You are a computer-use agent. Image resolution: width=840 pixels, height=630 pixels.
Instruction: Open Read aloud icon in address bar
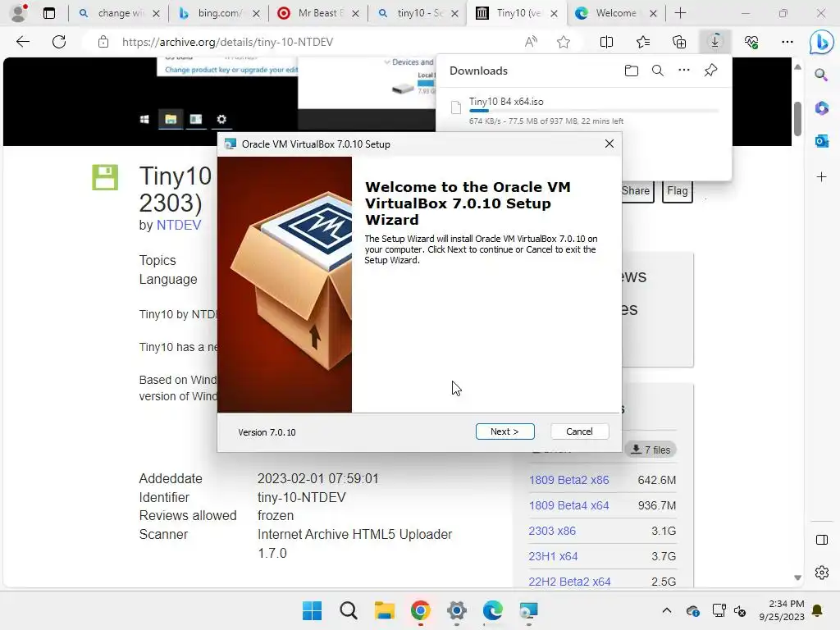coord(531,42)
